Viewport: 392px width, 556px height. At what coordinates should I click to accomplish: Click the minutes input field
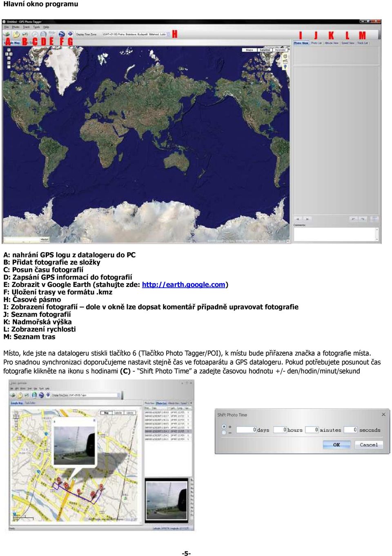[x=312, y=430]
